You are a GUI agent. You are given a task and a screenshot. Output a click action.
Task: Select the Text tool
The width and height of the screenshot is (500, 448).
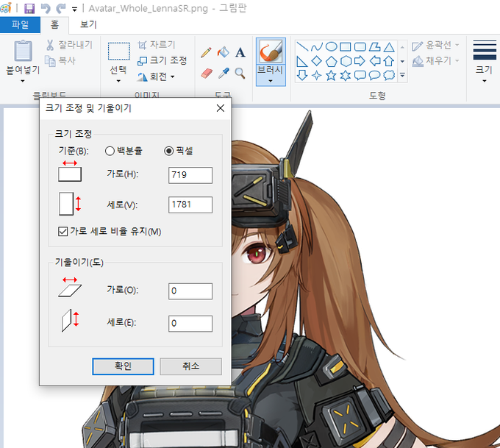pos(240,52)
